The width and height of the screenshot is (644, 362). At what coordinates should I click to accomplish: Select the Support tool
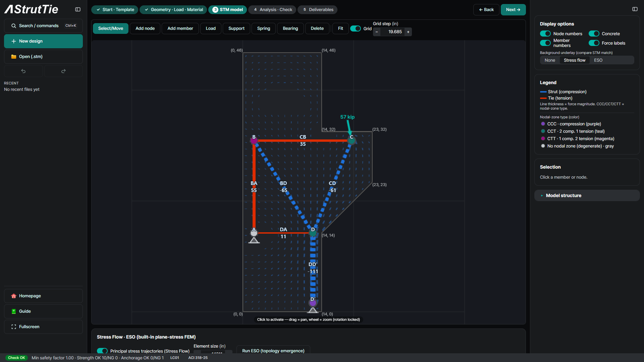[236, 28]
